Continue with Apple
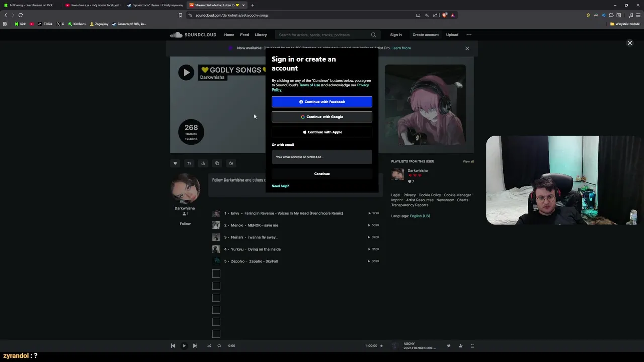644x362 pixels. click(x=322, y=132)
